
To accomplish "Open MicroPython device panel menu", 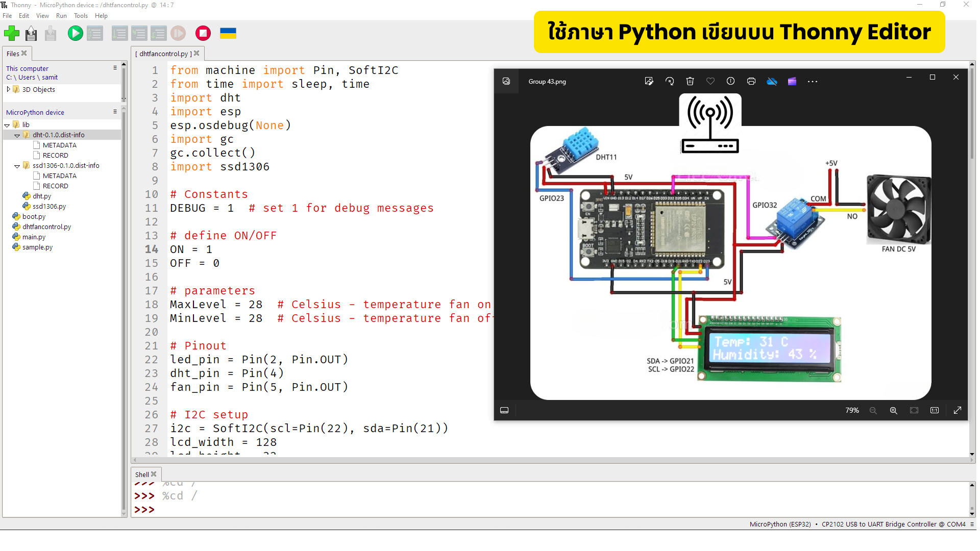I will pos(115,111).
